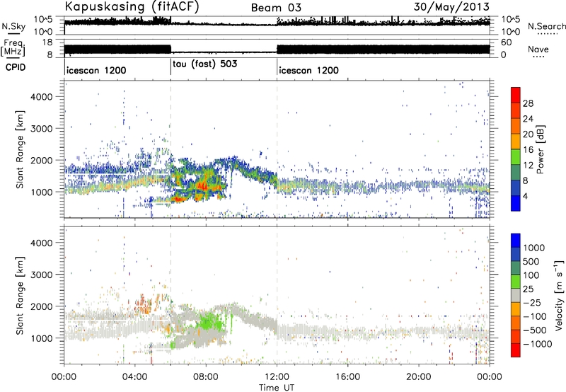
Task: Click the red bottom of the Velocity colorbar
Action: click(516, 350)
